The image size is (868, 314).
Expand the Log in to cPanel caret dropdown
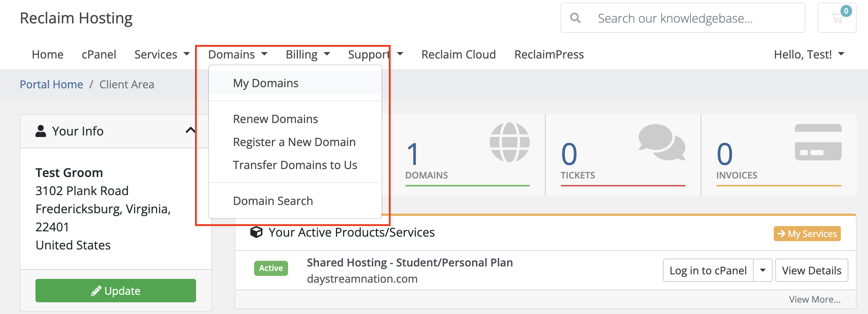(763, 270)
